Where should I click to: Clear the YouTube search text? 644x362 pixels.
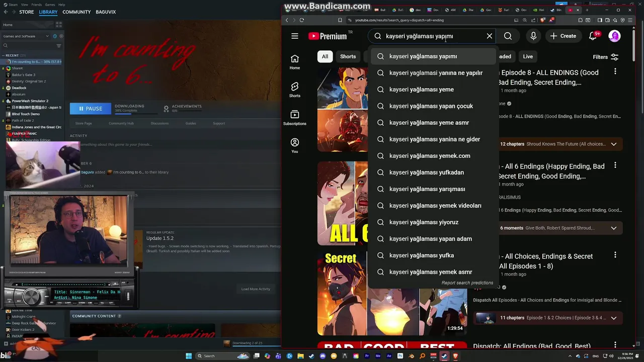(489, 36)
